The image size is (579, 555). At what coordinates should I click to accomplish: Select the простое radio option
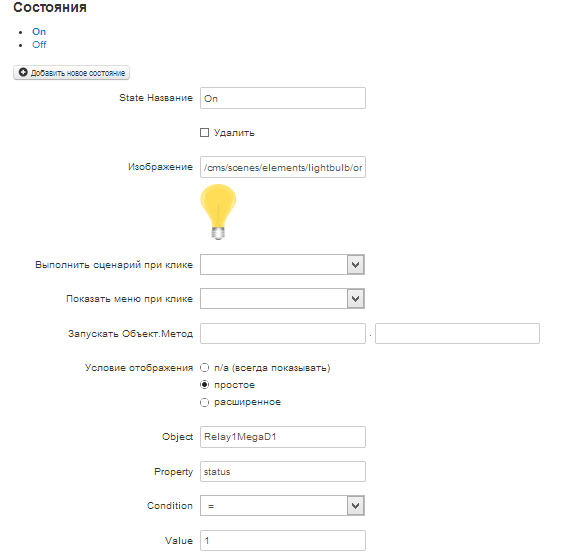point(204,385)
